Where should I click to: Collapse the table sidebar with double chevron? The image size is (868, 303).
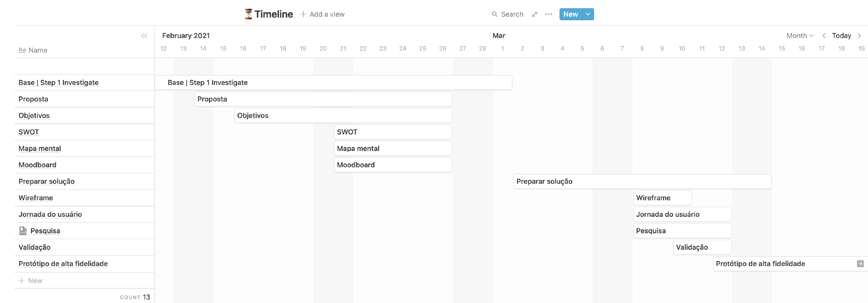144,36
